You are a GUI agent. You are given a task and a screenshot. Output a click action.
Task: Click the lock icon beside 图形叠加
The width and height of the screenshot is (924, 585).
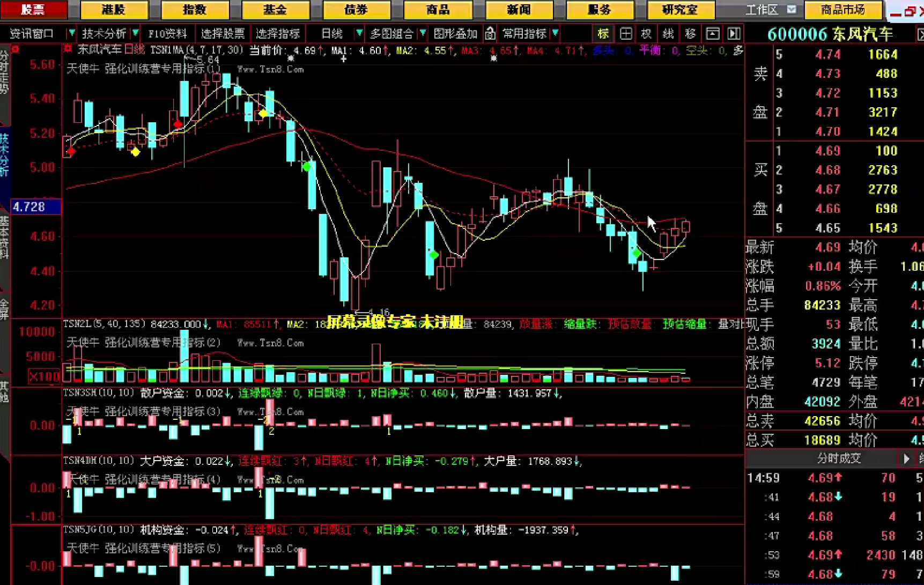[490, 34]
